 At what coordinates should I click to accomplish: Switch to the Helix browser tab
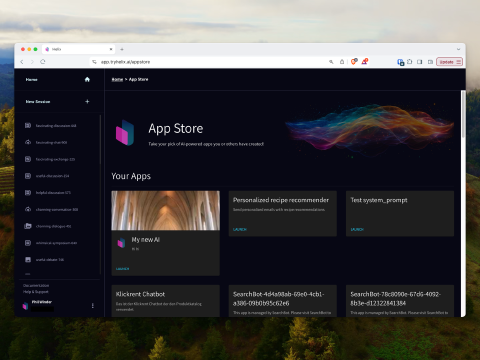[x=78, y=49]
